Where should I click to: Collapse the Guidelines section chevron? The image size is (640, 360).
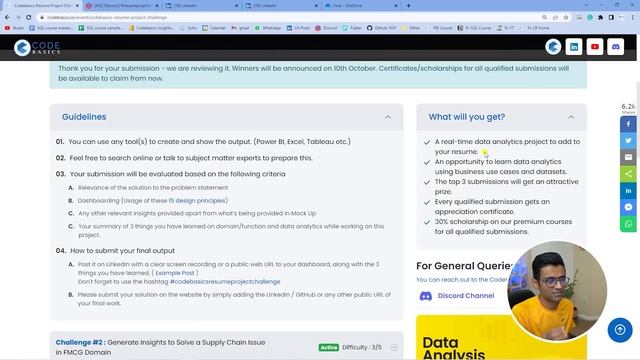click(x=387, y=117)
